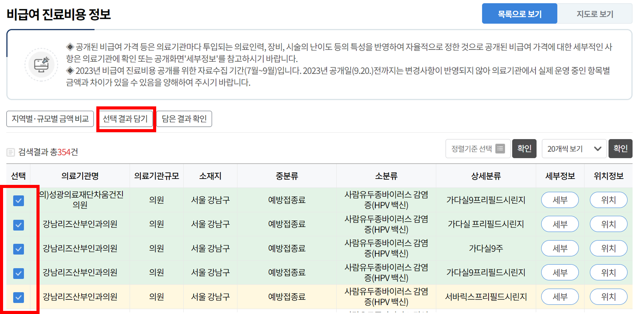Uncheck the first row for 성광의료재단차움건진의원
This screenshot has width=644, height=314.
tap(18, 200)
